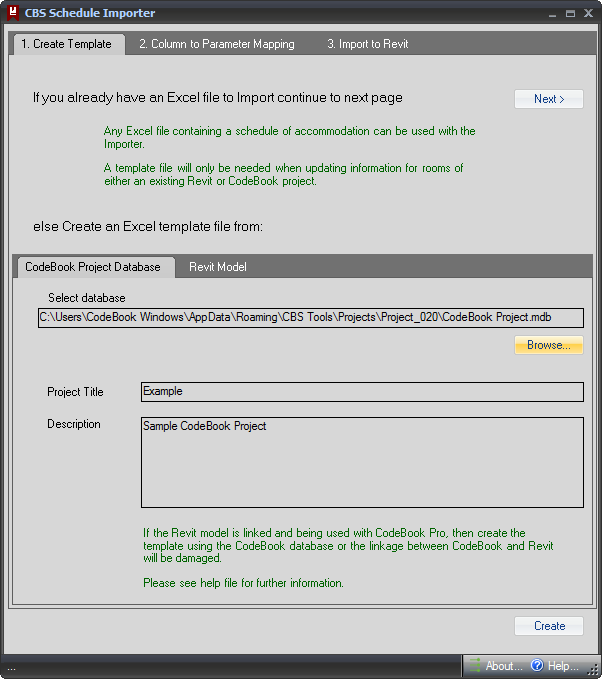Click the Project Title field
This screenshot has height=679, width=602.
click(362, 391)
